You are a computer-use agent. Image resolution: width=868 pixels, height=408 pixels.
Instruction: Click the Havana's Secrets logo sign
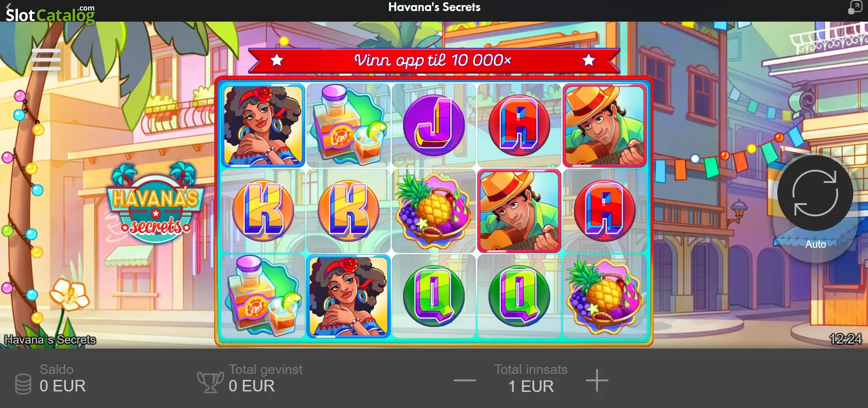click(x=156, y=204)
